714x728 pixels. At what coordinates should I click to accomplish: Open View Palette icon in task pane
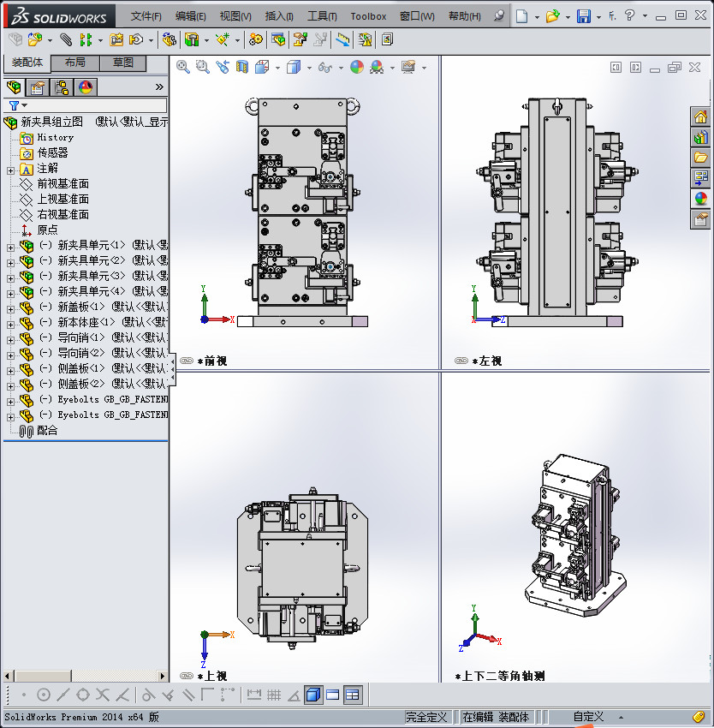click(x=700, y=178)
